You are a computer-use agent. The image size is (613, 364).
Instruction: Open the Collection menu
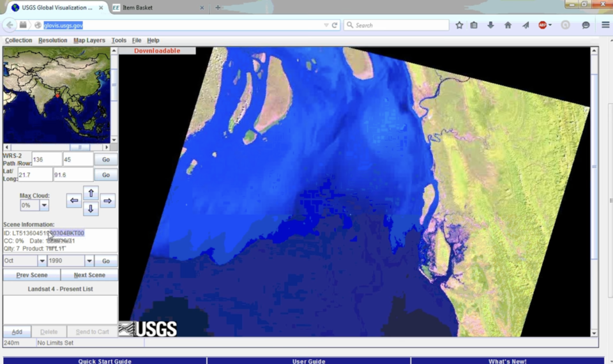click(x=19, y=40)
